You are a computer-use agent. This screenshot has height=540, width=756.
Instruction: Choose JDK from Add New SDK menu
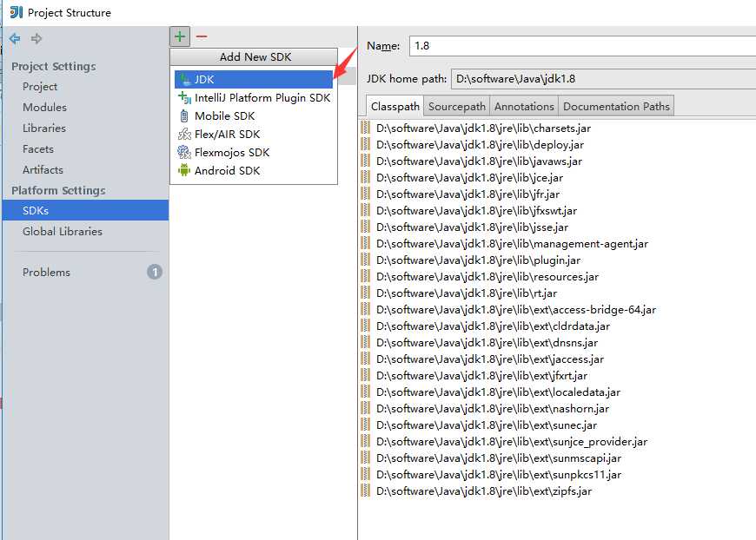tap(254, 80)
